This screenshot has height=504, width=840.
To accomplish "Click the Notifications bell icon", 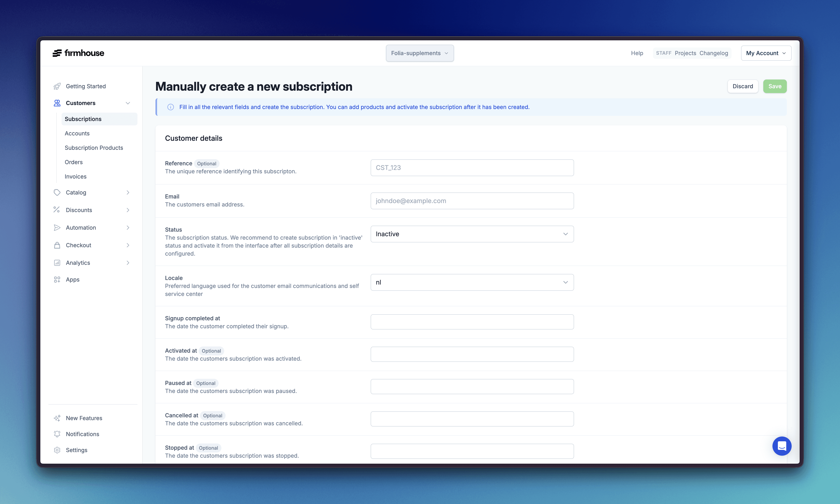I will click(x=57, y=434).
